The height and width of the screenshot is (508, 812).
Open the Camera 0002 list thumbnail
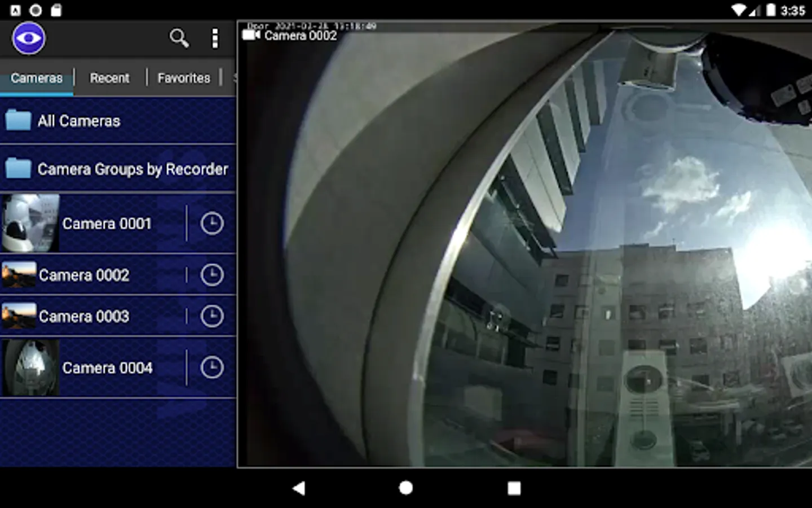[19, 275]
